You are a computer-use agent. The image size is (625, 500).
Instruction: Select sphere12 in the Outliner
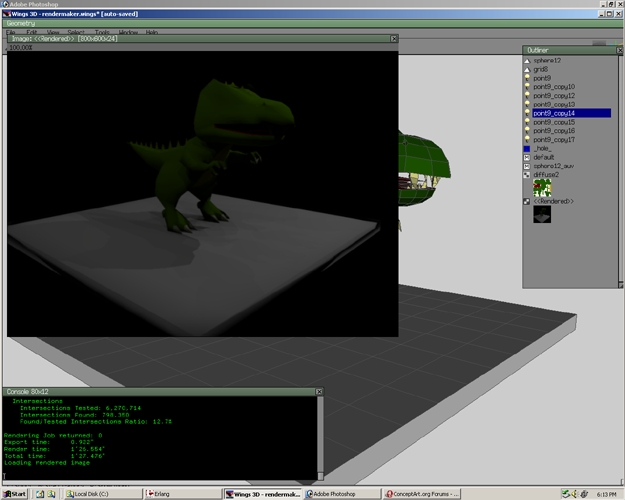click(x=547, y=61)
